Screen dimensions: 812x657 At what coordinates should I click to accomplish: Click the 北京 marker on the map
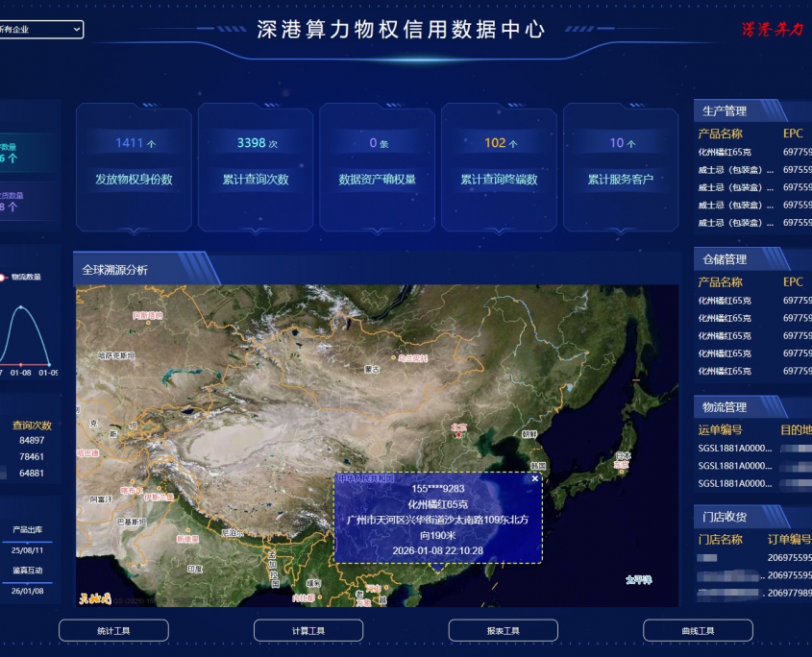coord(458,428)
